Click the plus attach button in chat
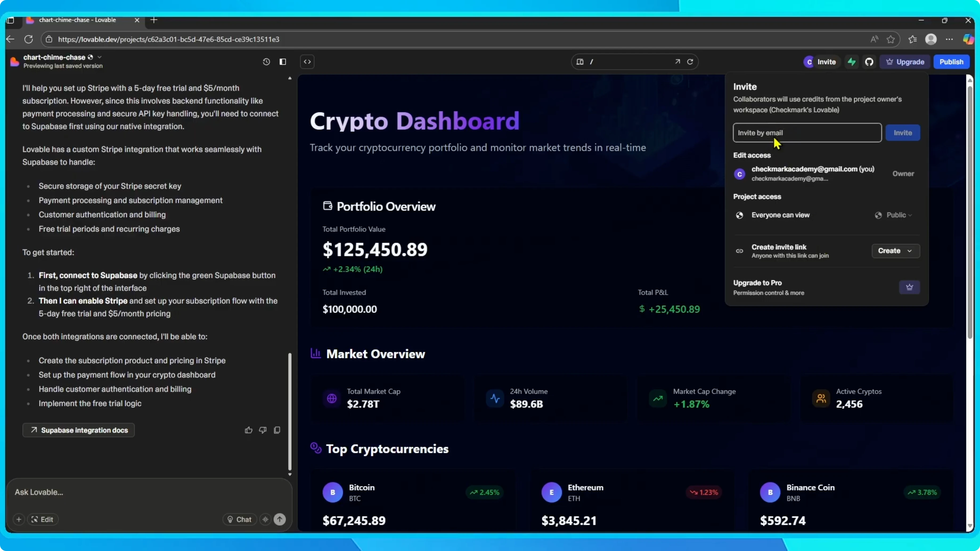The height and width of the screenshot is (551, 980). coord(19,519)
